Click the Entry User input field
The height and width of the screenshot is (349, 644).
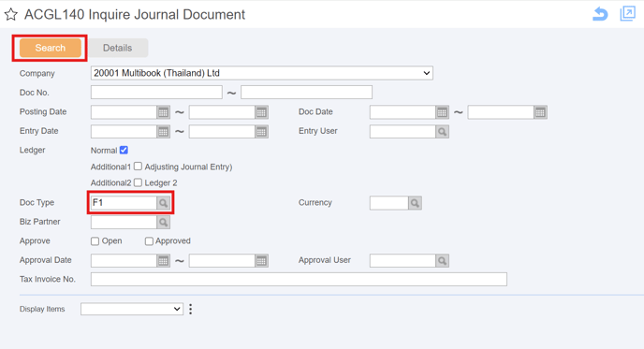pyautogui.click(x=402, y=131)
